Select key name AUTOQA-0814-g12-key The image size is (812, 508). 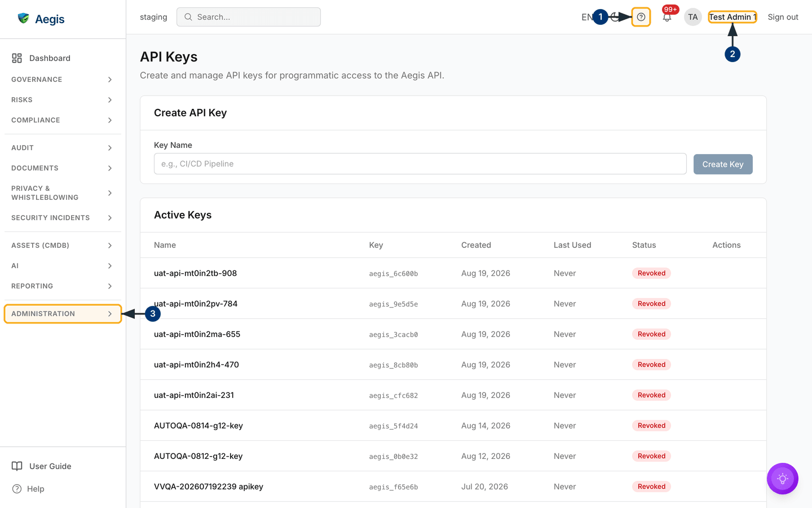(198, 426)
